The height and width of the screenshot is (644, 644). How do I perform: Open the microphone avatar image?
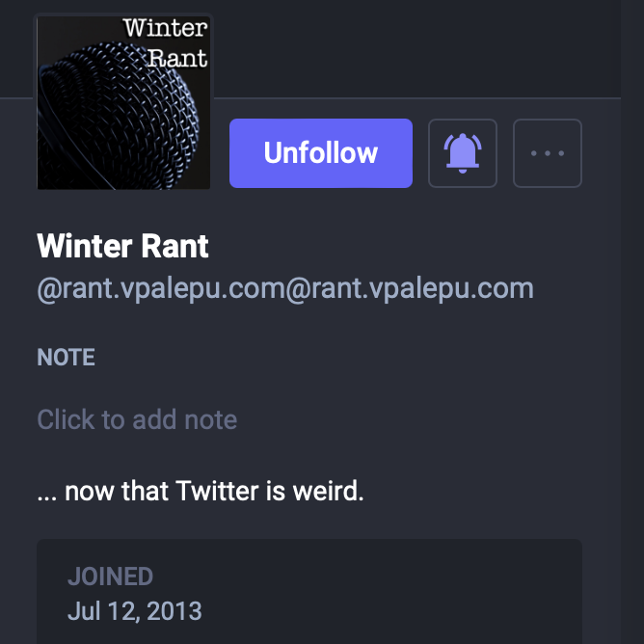pos(123,102)
